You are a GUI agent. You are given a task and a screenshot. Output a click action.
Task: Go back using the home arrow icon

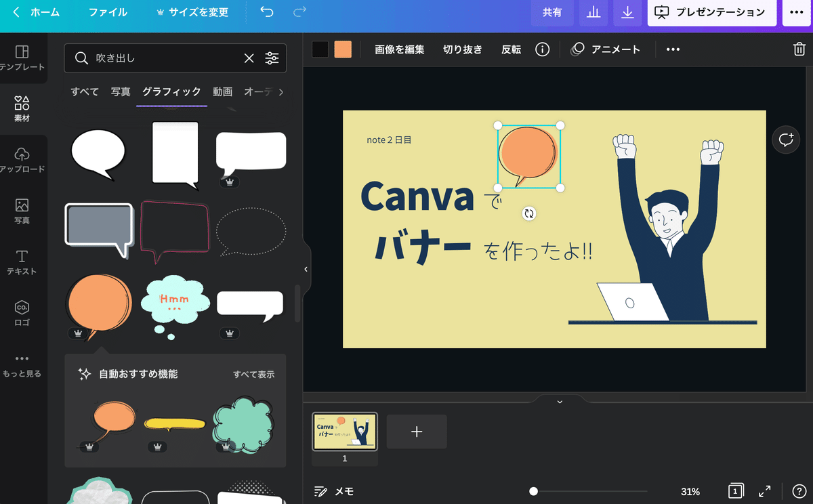click(16, 12)
